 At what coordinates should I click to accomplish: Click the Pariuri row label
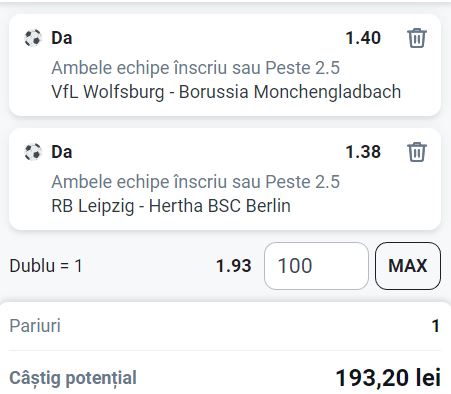click(35, 326)
